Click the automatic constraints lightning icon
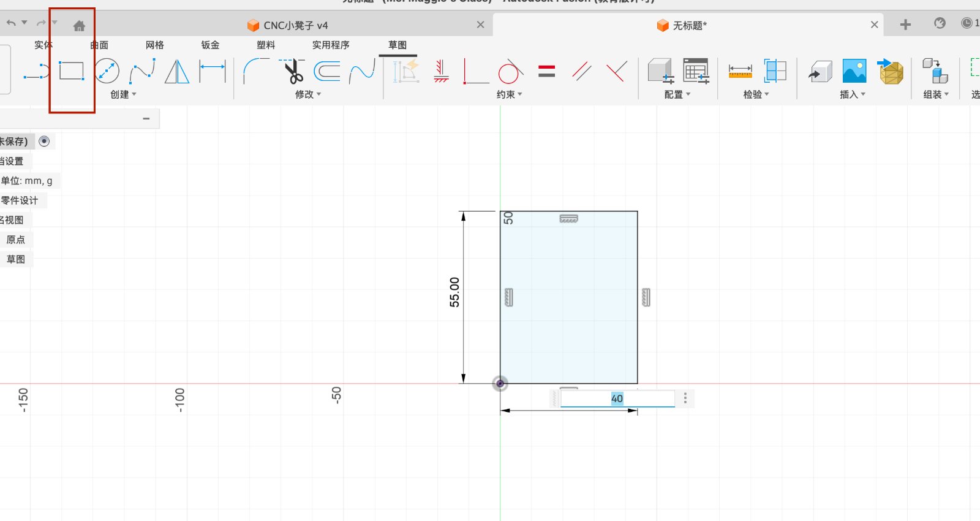Image resolution: width=980 pixels, height=521 pixels. pyautogui.click(x=406, y=71)
